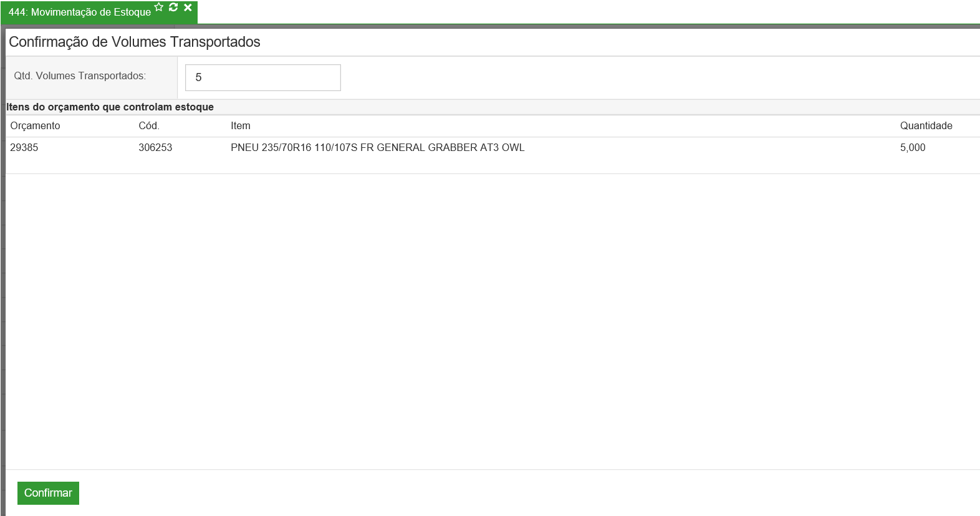This screenshot has height=516, width=980.
Task: Click the Qtd. Volumes Transportados input field
Action: click(263, 77)
